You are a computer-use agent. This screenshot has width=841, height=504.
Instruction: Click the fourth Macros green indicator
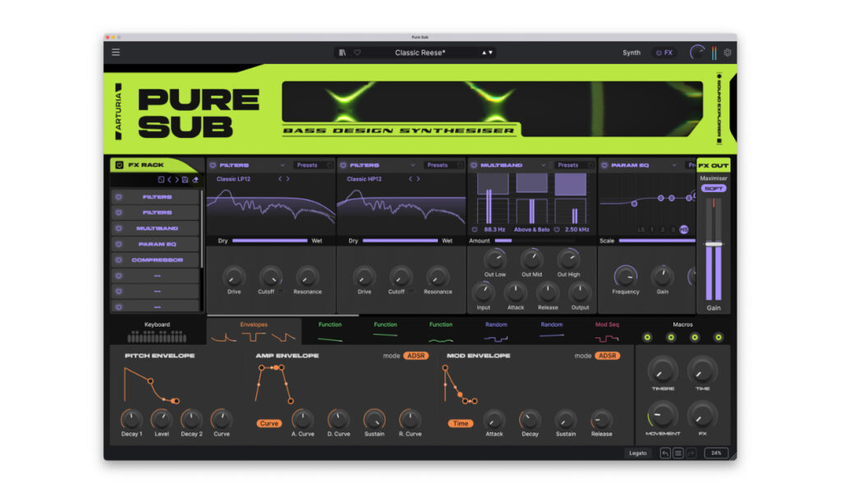[x=718, y=337]
